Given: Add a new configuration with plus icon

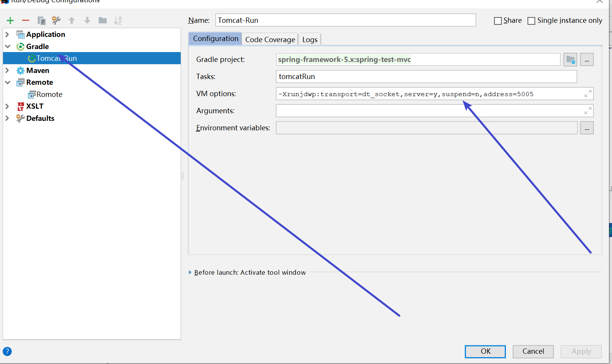Looking at the screenshot, I should (10, 21).
